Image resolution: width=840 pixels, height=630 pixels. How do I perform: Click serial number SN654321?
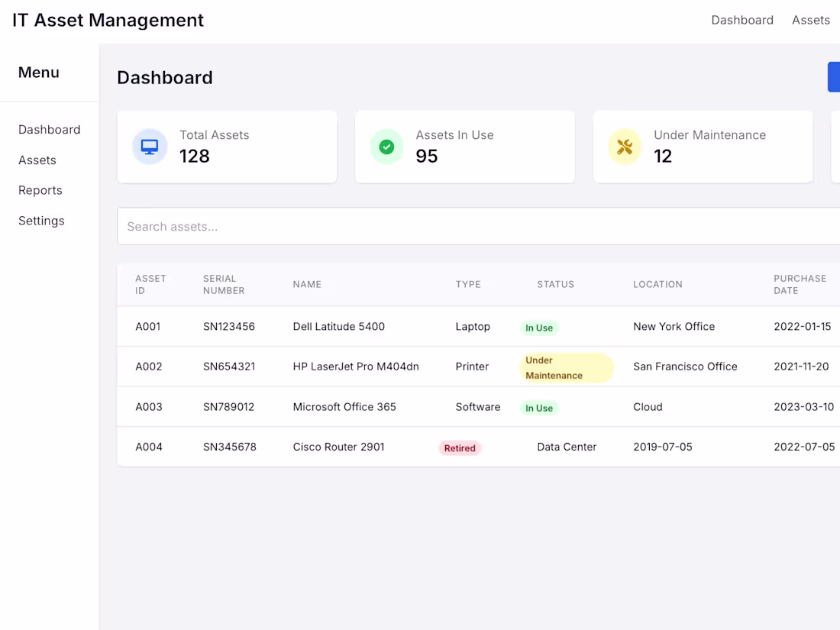click(x=229, y=367)
